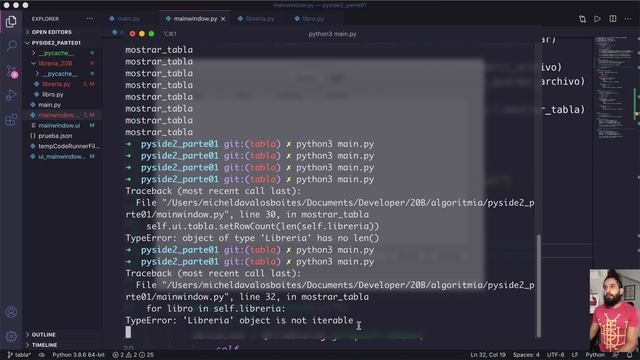This screenshot has width=640, height=360.
Task: Click the Open Changes compare icon
Action: coord(582,19)
